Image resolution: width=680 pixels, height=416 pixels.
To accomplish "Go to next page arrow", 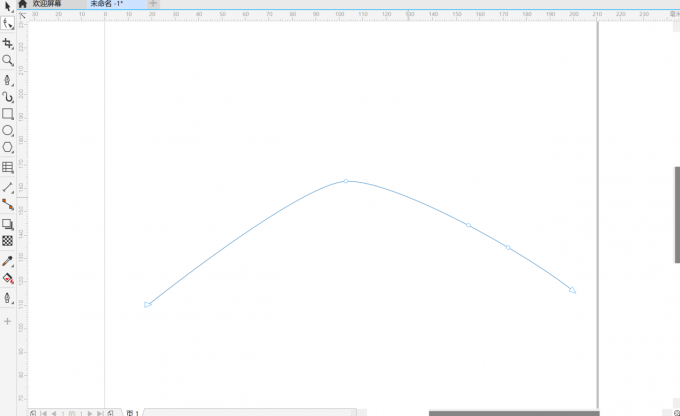I will [x=90, y=413].
